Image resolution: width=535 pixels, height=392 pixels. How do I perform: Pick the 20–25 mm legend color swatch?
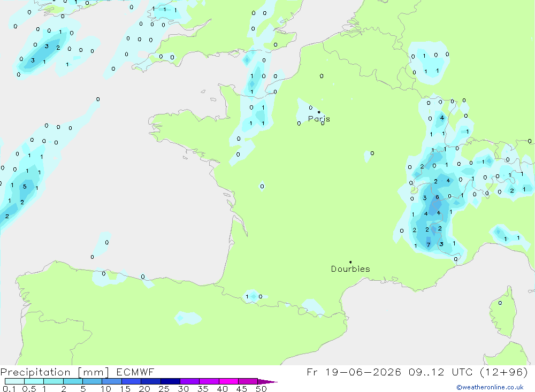click(x=150, y=381)
